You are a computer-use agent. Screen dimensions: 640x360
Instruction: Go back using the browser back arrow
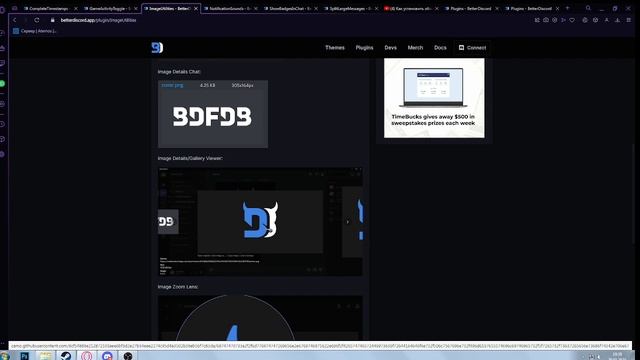click(x=15, y=20)
